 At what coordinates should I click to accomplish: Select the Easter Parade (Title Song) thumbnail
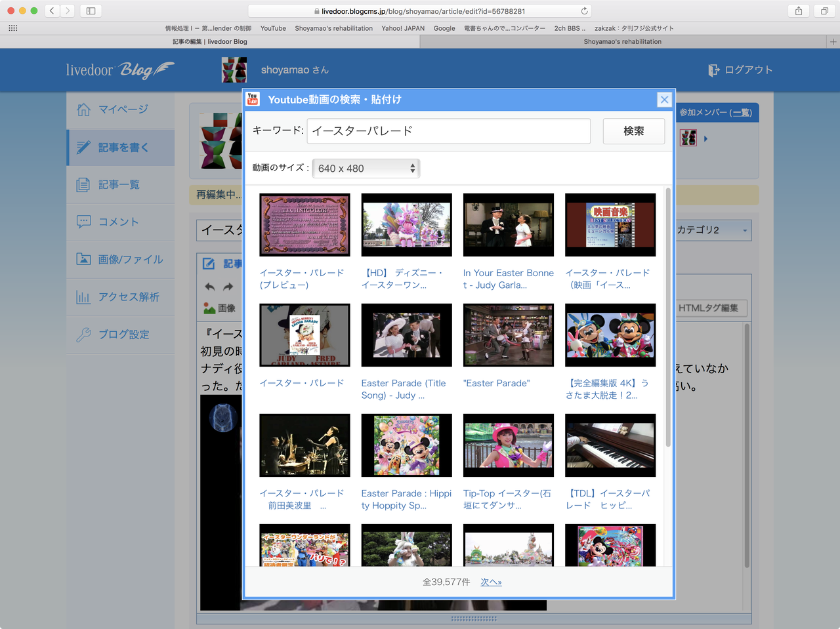point(407,335)
